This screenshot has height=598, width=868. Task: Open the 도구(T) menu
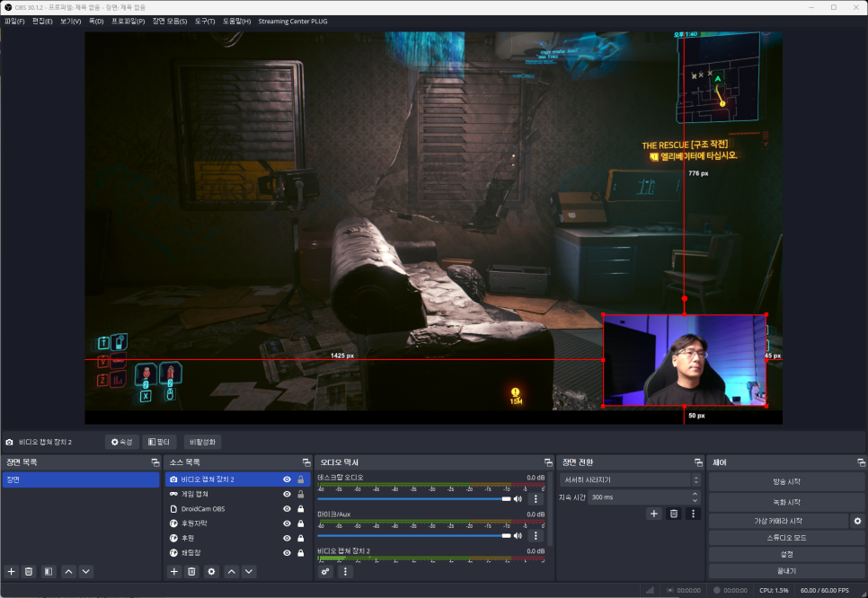pos(205,21)
